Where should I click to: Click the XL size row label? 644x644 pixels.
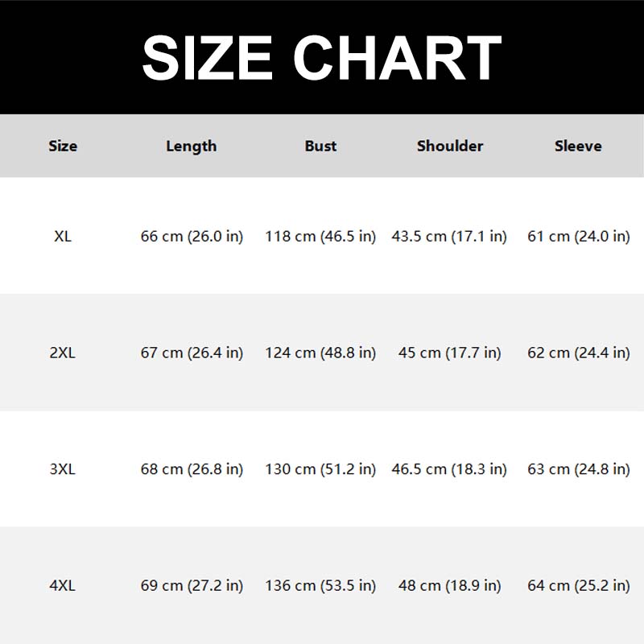tap(63, 237)
